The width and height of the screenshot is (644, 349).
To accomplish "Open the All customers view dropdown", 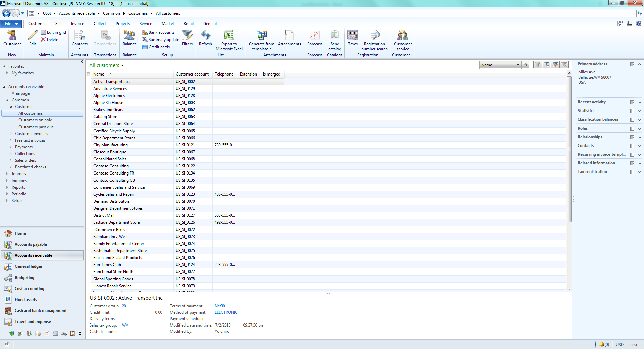I will tap(123, 65).
